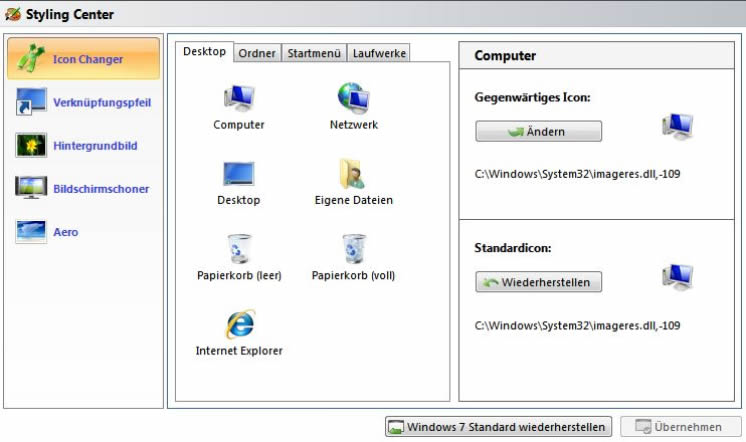Open the Aero section icon

point(31,231)
